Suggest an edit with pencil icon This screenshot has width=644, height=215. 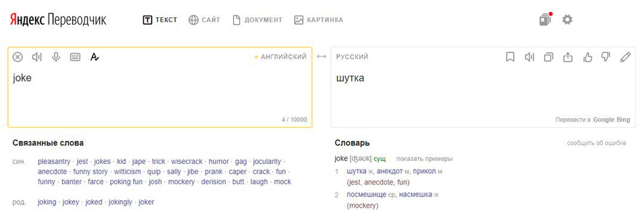click(625, 57)
